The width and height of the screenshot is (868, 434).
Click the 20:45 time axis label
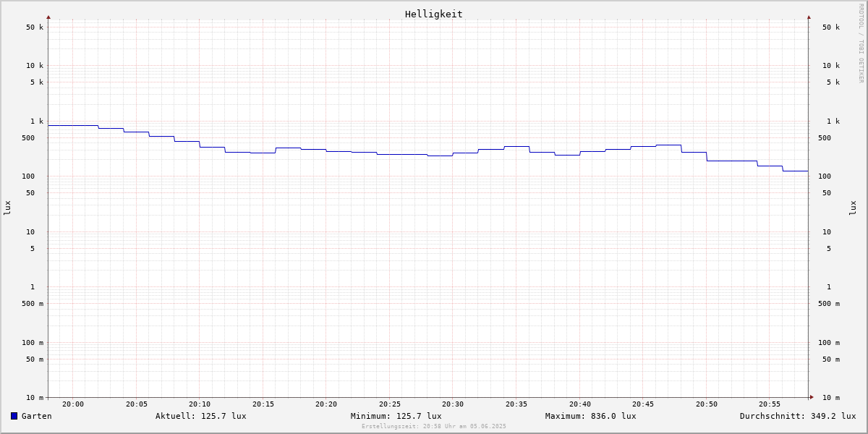pos(643,404)
